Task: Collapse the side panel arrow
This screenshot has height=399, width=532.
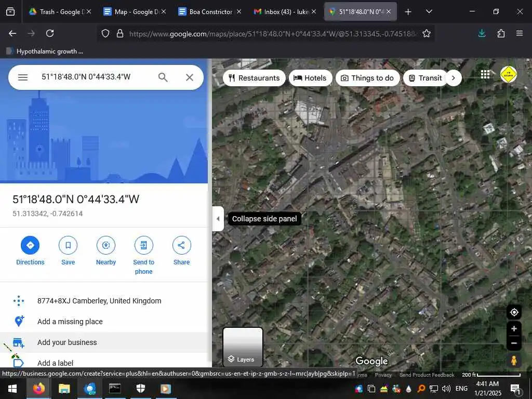Action: (x=218, y=219)
